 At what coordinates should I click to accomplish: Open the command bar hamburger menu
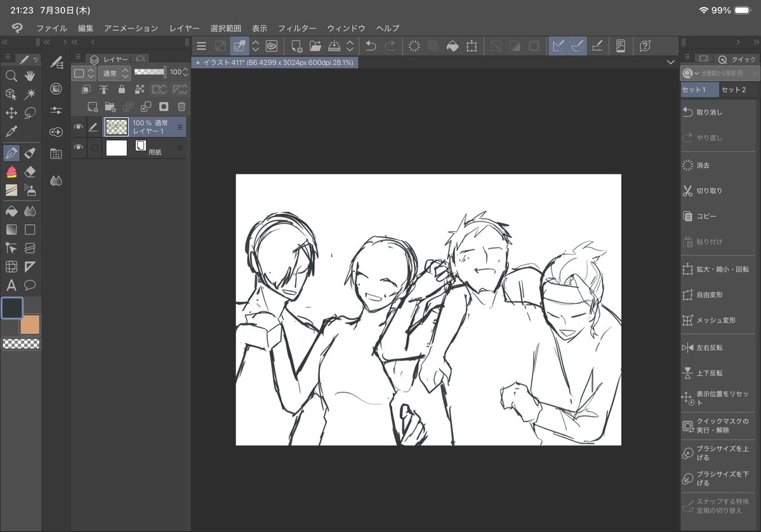click(201, 46)
